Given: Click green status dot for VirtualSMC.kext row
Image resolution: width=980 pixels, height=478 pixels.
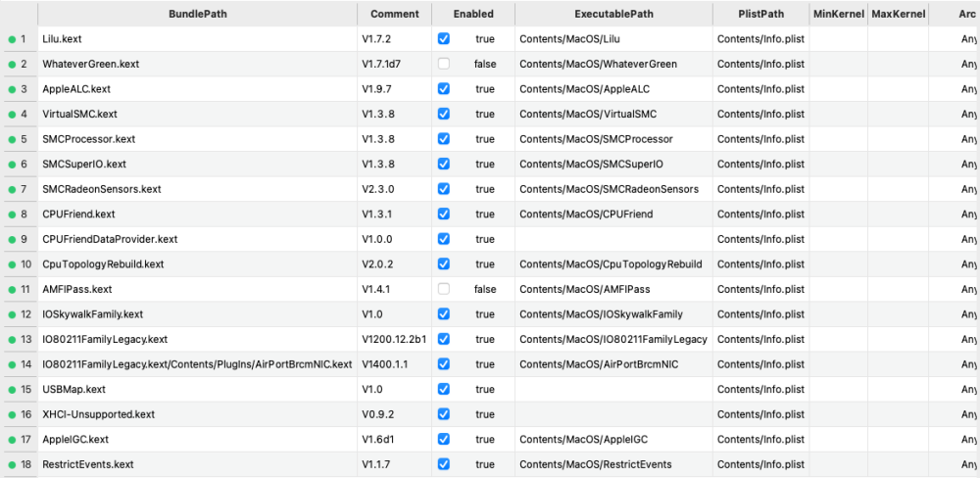Looking at the screenshot, I should tap(11, 115).
